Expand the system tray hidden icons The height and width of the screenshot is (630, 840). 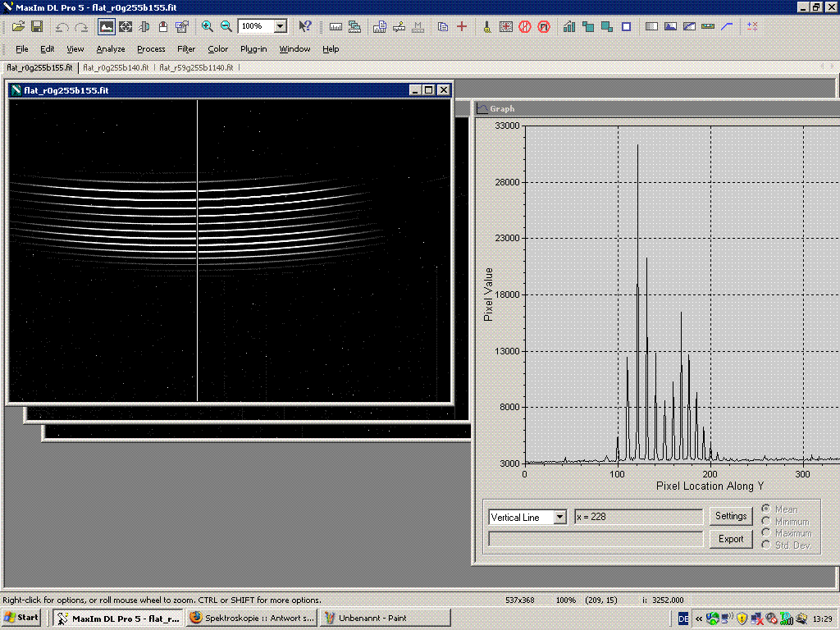pyautogui.click(x=698, y=618)
